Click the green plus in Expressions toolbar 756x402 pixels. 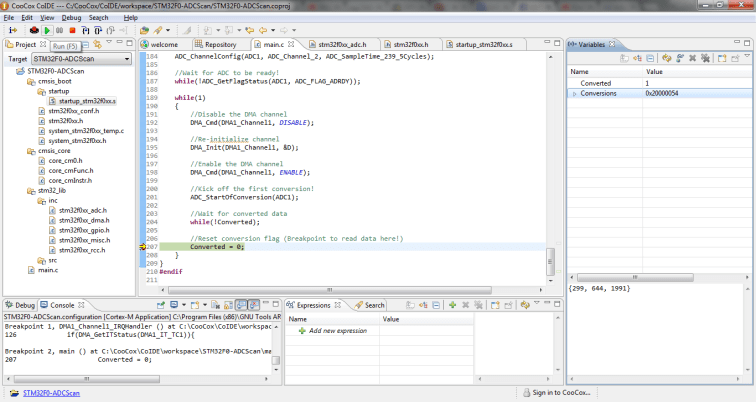pos(452,305)
